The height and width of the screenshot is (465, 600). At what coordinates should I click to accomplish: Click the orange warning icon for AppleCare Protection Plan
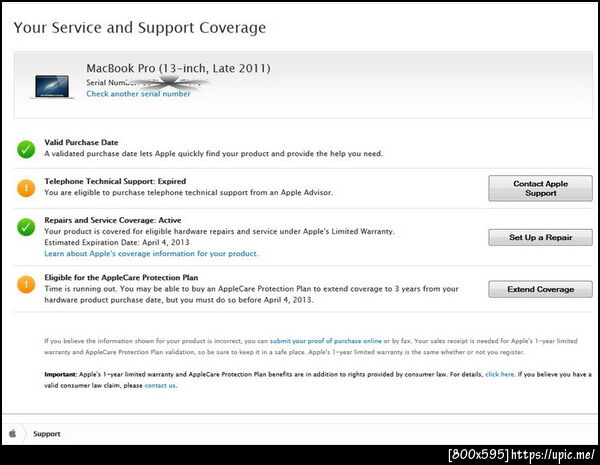tap(26, 284)
